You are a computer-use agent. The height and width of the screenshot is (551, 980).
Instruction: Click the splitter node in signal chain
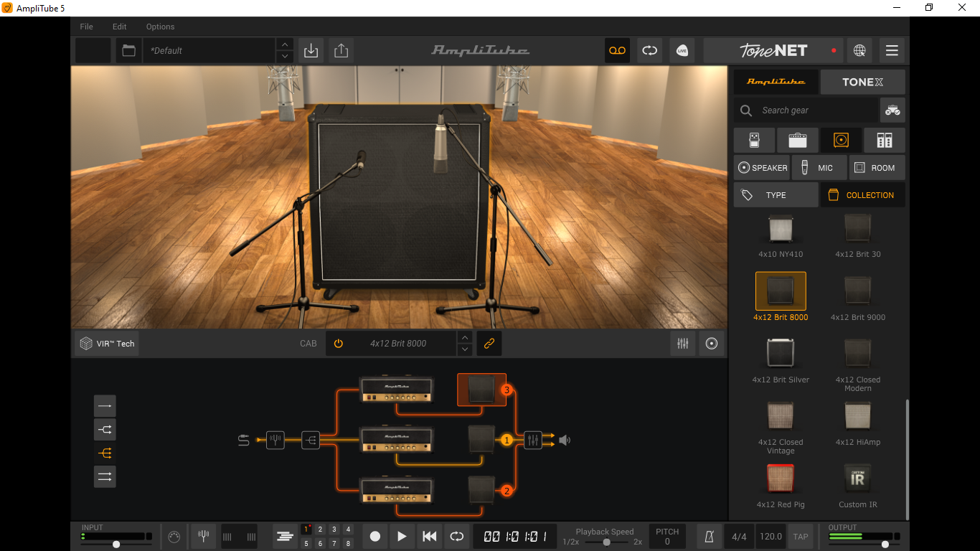click(x=311, y=440)
